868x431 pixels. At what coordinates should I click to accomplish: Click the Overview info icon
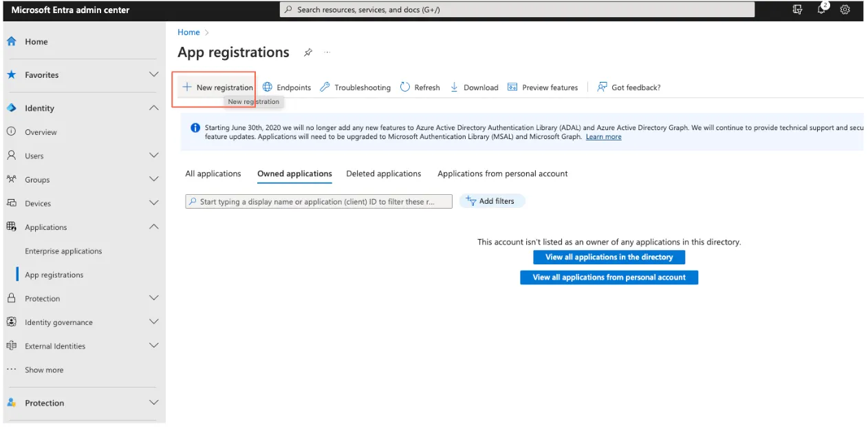11,132
